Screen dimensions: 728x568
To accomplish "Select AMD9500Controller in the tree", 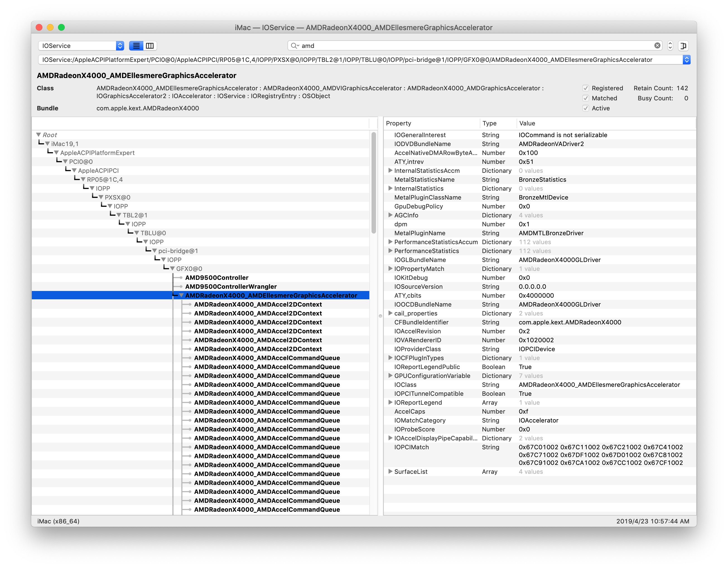I will pyautogui.click(x=217, y=278).
